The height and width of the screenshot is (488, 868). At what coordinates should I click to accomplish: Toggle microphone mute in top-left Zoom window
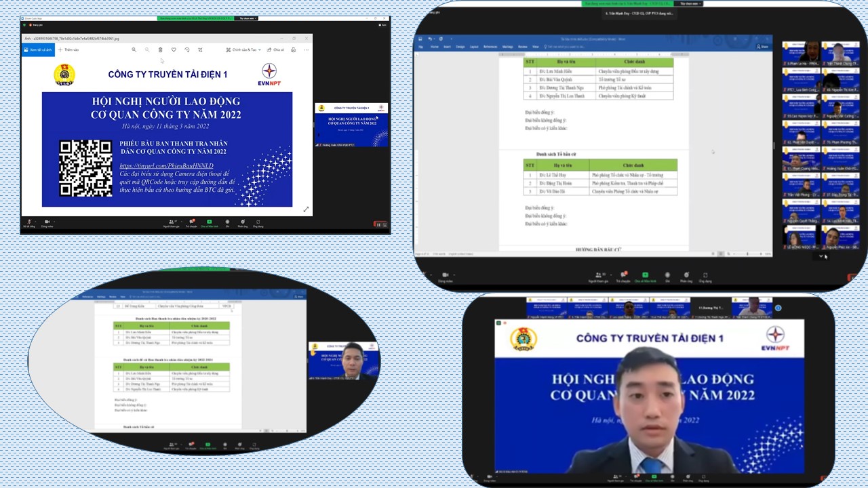29,223
